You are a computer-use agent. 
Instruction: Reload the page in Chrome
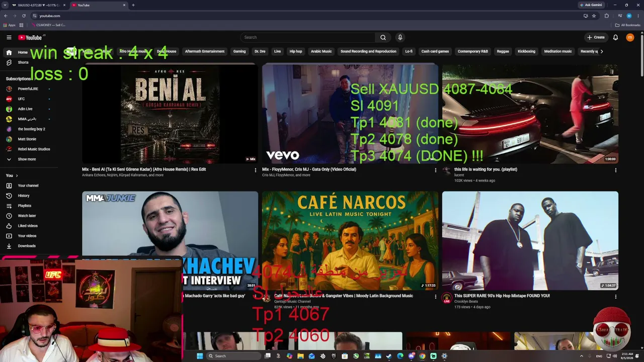(24, 16)
